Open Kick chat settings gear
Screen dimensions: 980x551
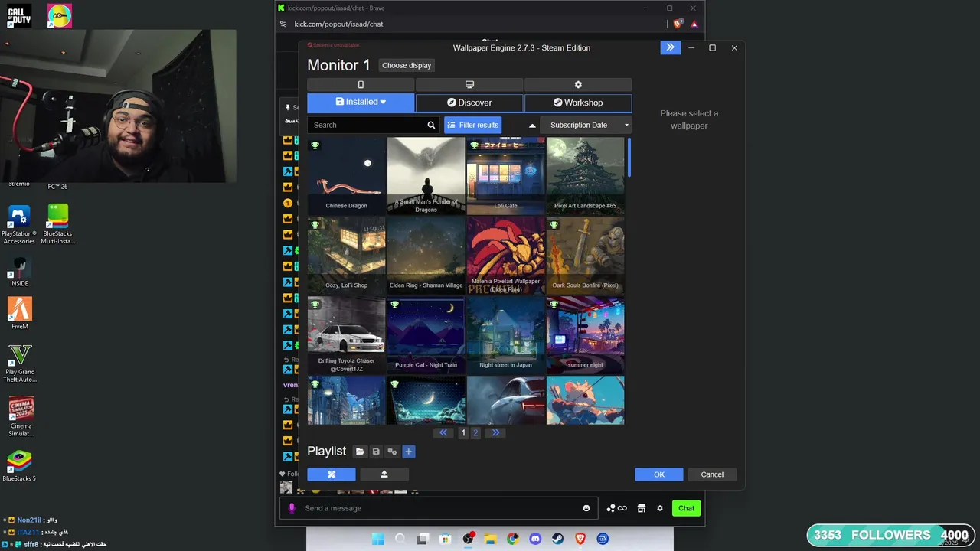(660, 508)
